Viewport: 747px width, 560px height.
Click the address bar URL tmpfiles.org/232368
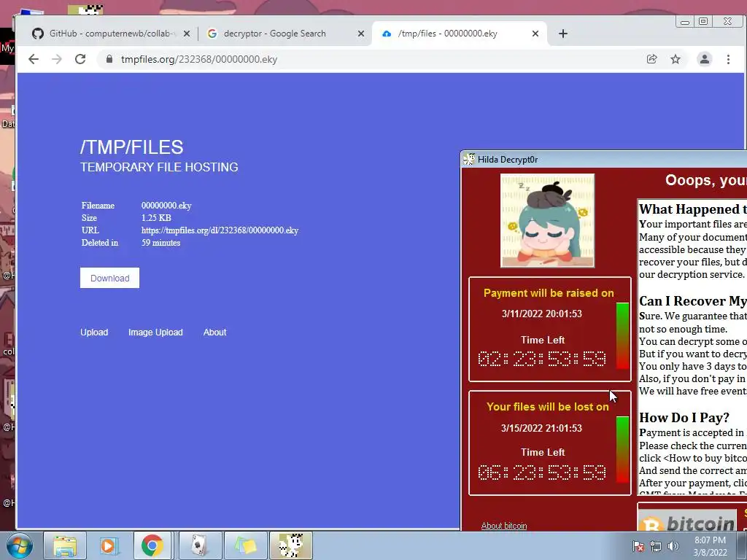point(199,59)
